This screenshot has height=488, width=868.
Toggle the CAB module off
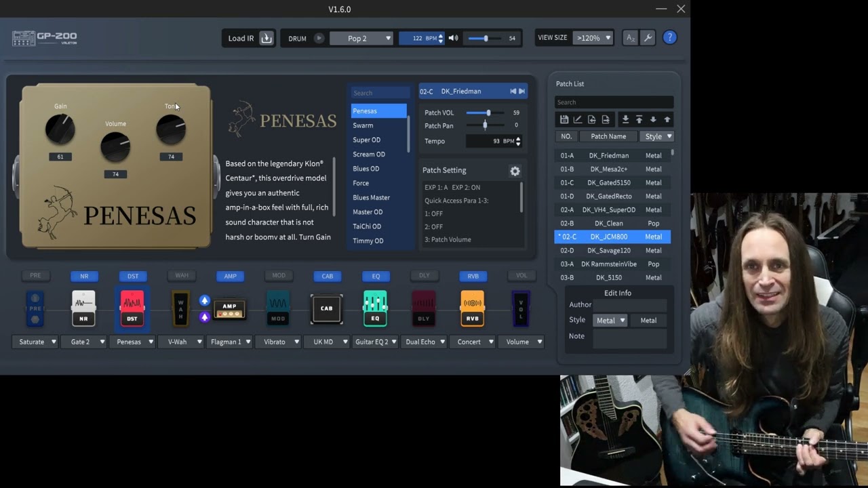[328, 276]
